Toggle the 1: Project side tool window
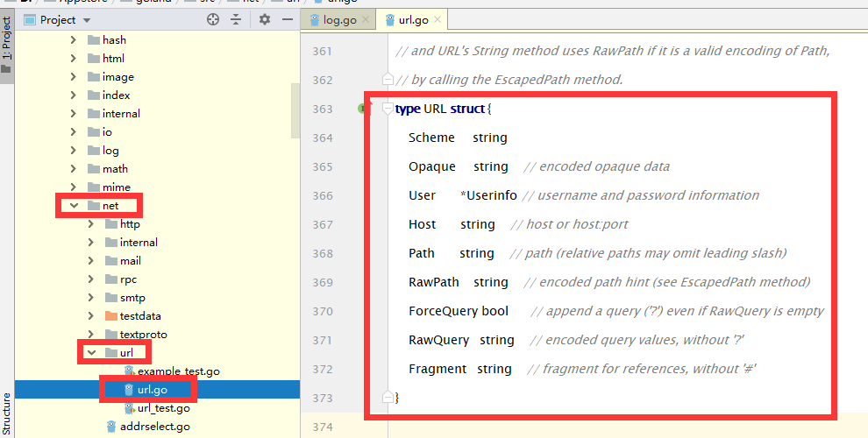The image size is (868, 438). [x=7, y=46]
